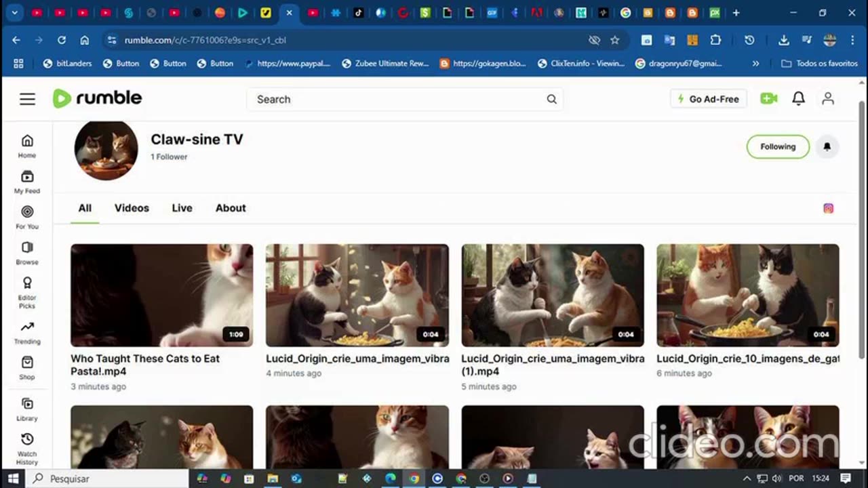Open the 4 minutes ago video thumbnail
The image size is (868, 488).
tap(357, 296)
